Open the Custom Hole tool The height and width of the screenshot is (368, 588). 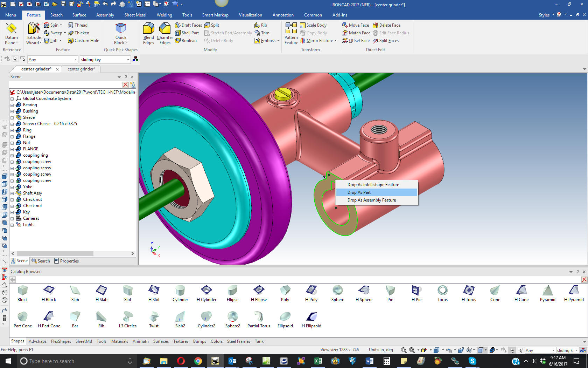[x=83, y=41]
